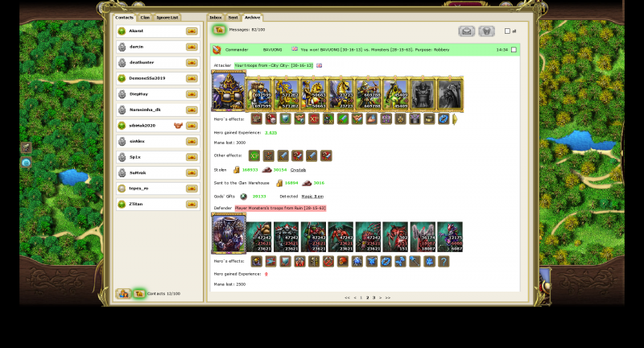Switch to the Clan tab
The width and height of the screenshot is (644, 348).
point(145,17)
